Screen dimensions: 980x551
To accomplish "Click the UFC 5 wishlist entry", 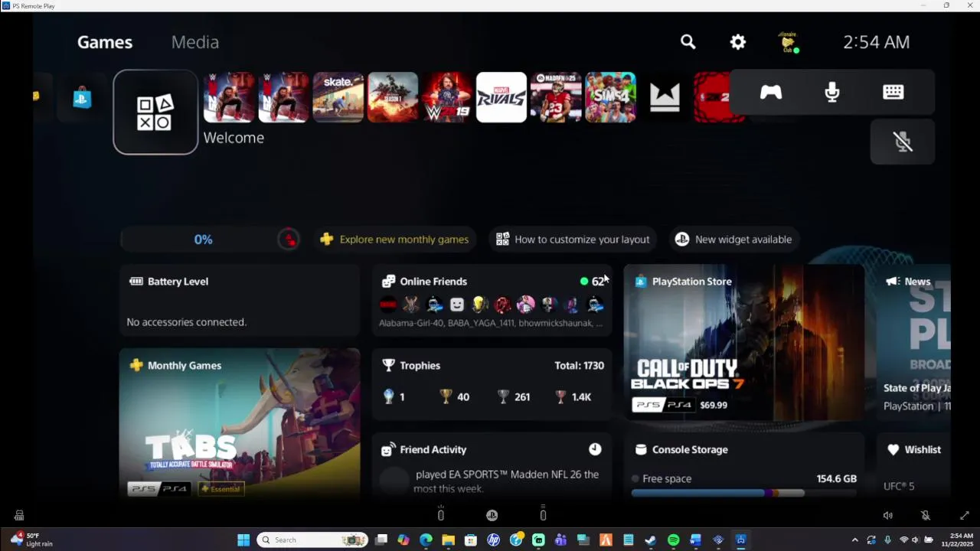I will pos(899,486).
